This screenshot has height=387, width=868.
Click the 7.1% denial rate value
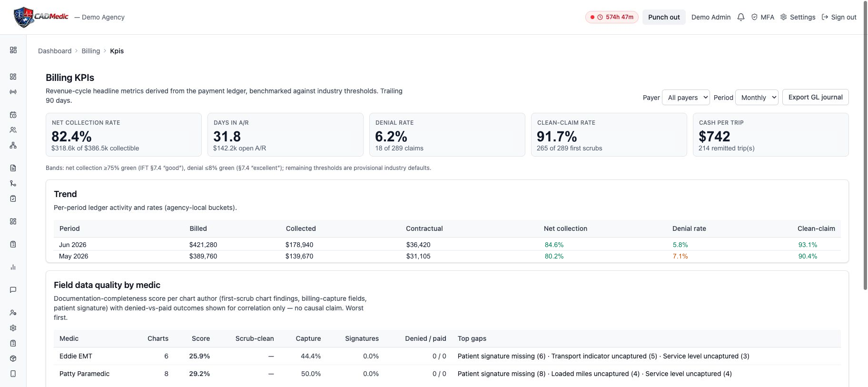pos(680,256)
